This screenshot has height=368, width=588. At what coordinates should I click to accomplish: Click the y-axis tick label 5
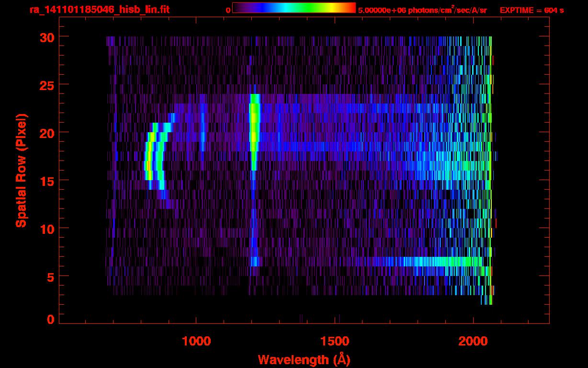(x=50, y=276)
